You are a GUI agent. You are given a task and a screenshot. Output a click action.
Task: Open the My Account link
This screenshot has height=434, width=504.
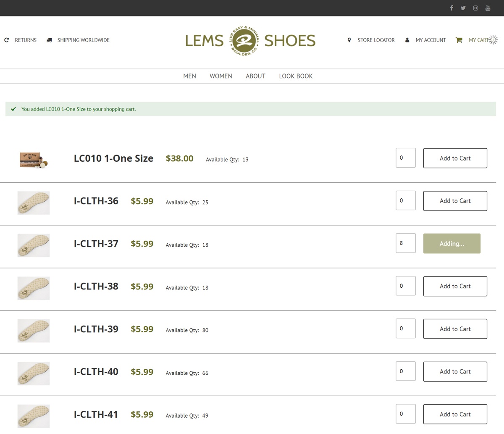click(430, 40)
